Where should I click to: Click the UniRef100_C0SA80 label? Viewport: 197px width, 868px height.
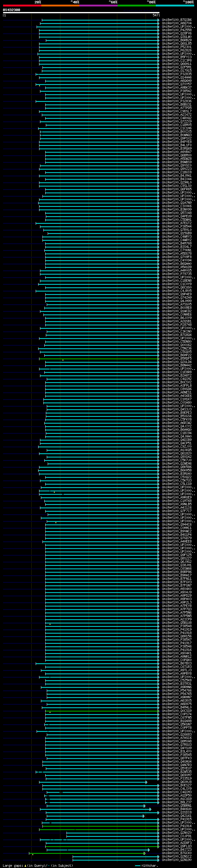(177, 402)
